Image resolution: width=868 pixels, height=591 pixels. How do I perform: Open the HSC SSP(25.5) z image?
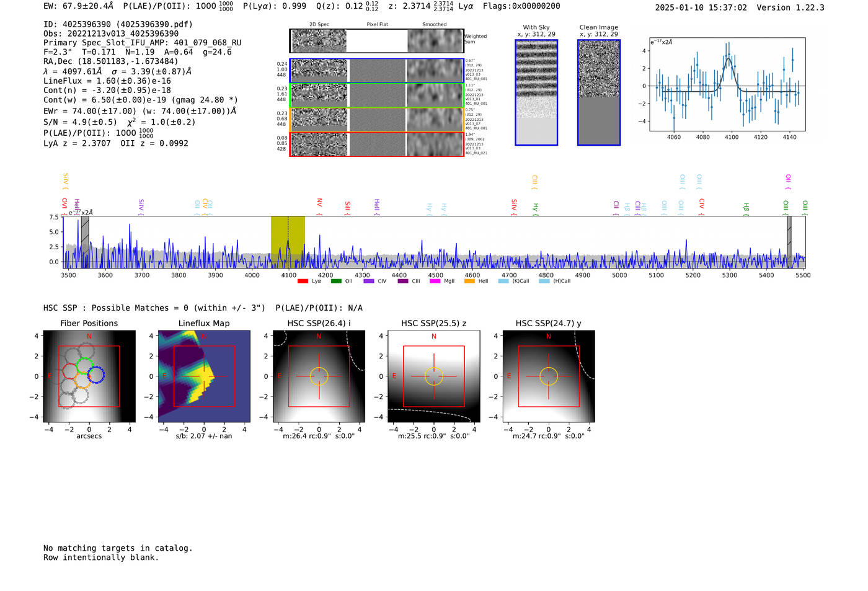[434, 376]
